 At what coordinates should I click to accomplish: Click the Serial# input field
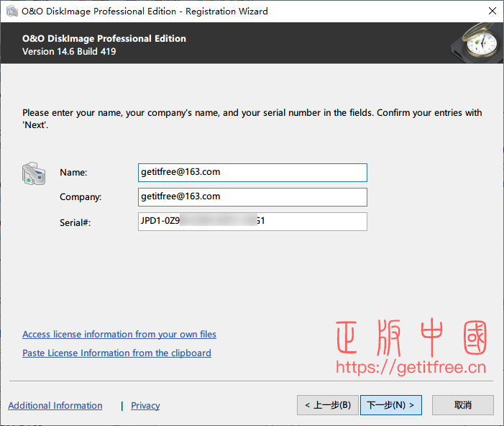[252, 222]
